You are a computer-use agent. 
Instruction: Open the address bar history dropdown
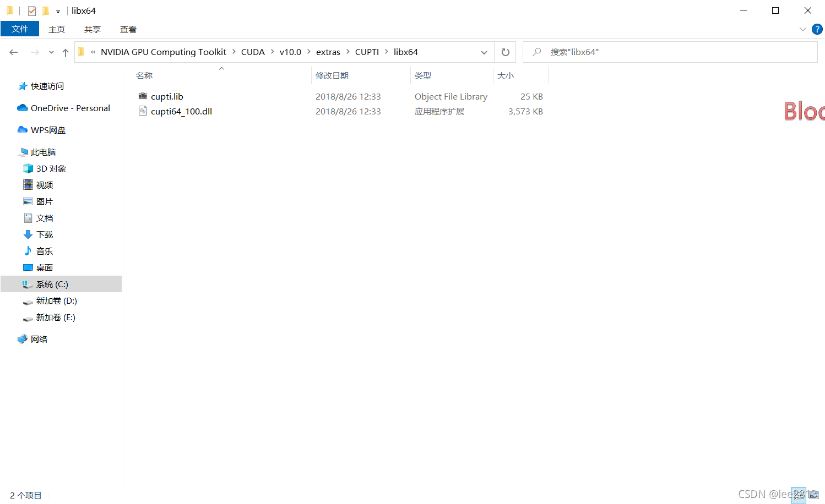pos(484,52)
